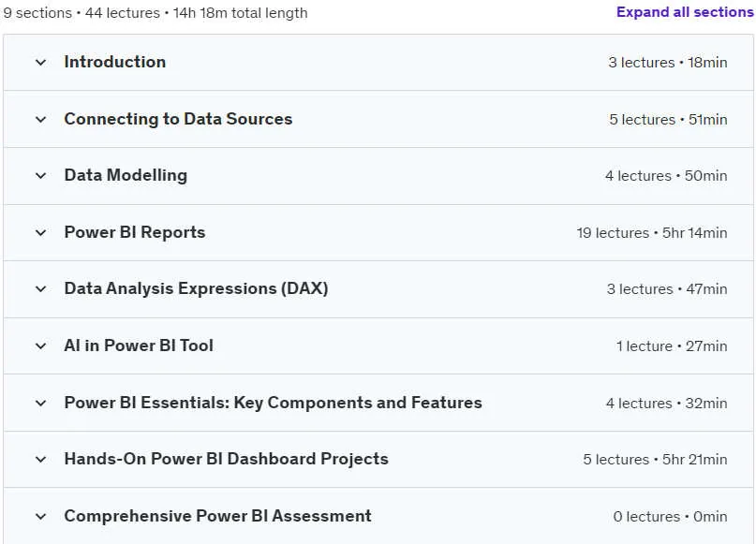Viewport: 756px width, 544px height.
Task: Select Data Analysis Expressions (DAX) title
Action: coord(196,288)
